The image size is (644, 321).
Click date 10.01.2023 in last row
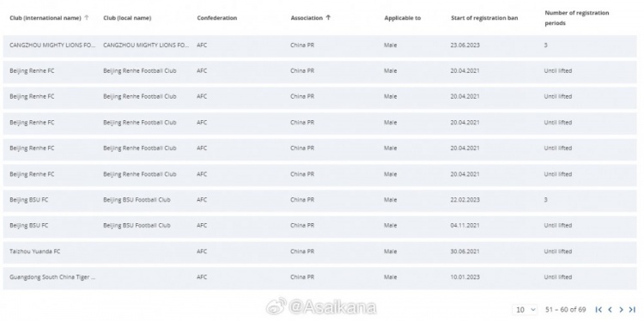465,277
